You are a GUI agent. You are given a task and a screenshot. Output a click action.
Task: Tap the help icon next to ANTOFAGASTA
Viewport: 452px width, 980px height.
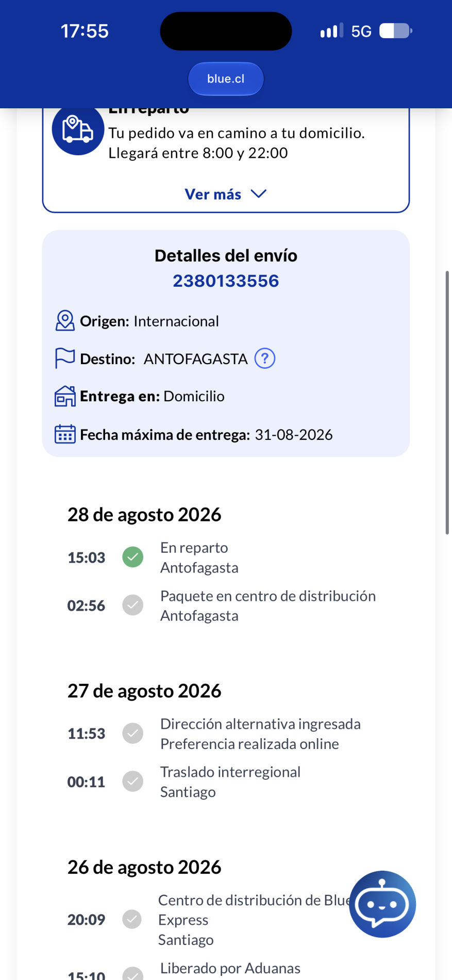click(265, 358)
